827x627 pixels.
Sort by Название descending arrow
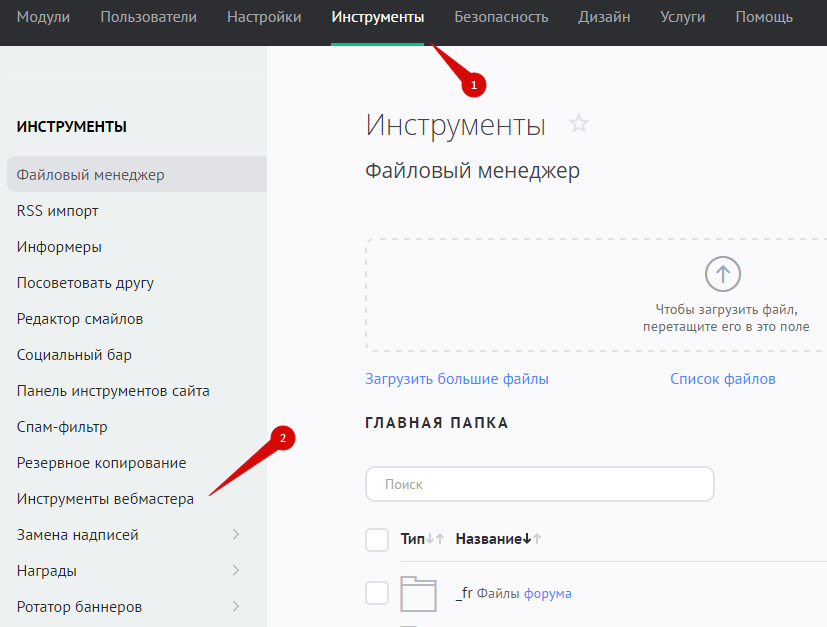[527, 539]
